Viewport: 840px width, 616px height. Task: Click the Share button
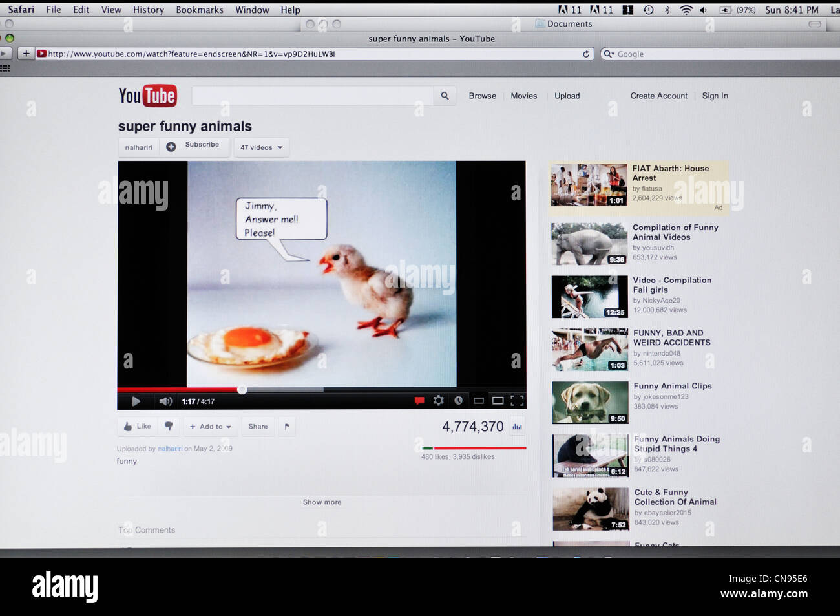click(x=258, y=427)
